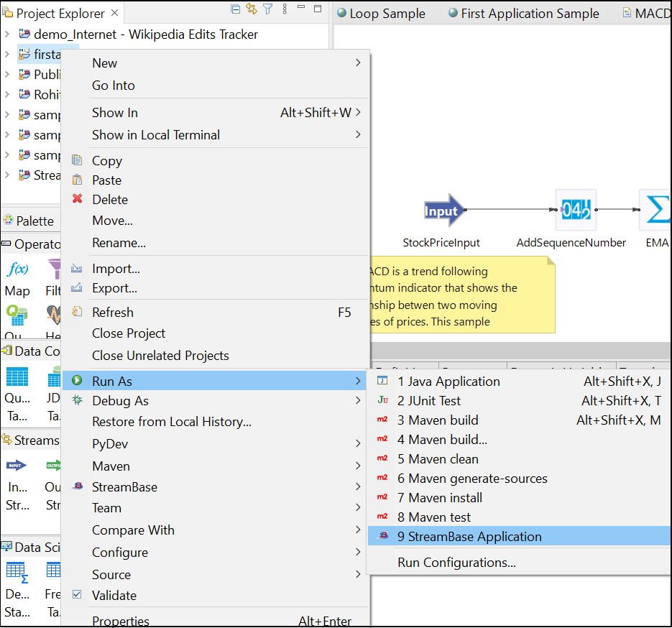Viewport: 672px width, 628px height.
Task: Expand demo_Internet project tree node
Action: click(x=7, y=34)
